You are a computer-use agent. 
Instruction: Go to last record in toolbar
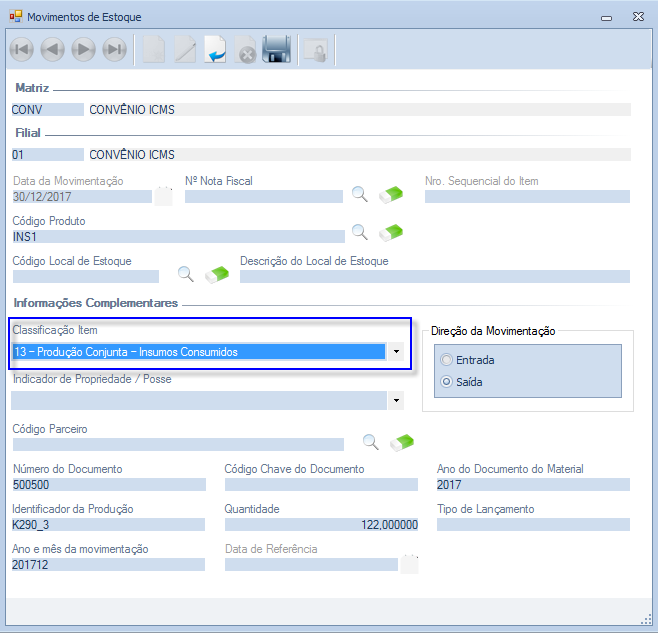point(115,50)
